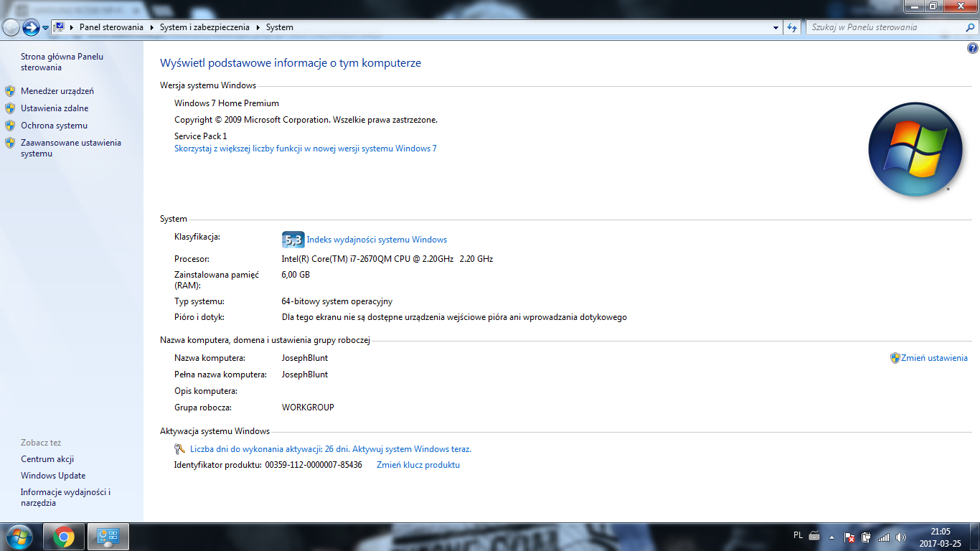Click the keyboard icon in the system tray
The width and height of the screenshot is (980, 551).
(x=814, y=535)
